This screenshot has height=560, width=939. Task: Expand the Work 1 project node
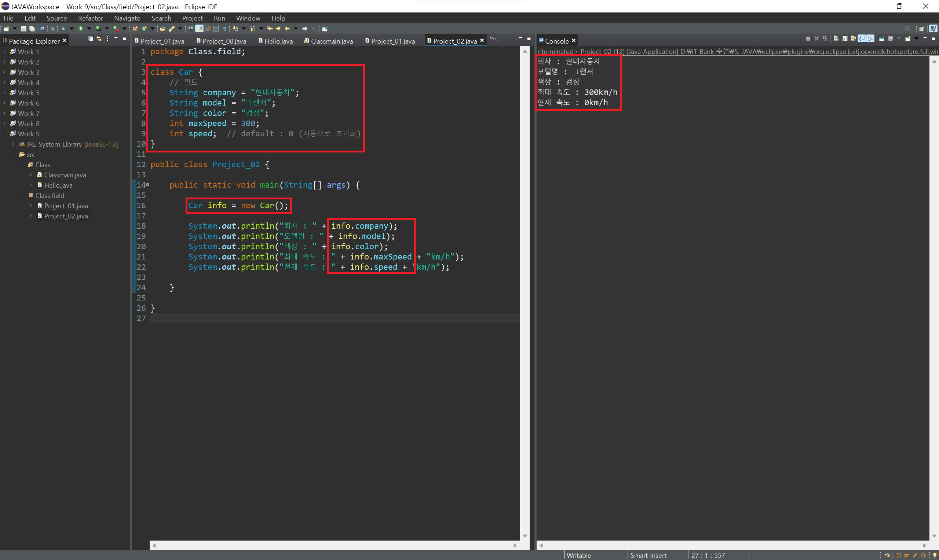coord(4,52)
